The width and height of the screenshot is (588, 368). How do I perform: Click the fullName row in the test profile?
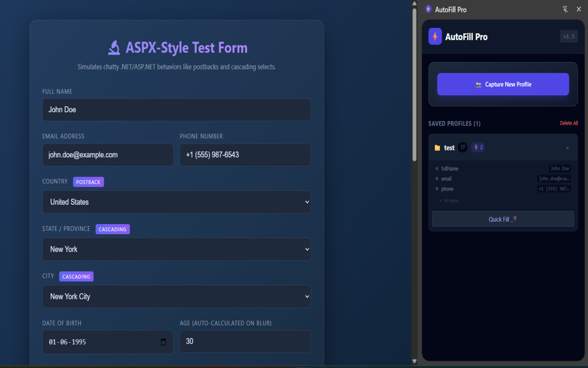(x=503, y=168)
